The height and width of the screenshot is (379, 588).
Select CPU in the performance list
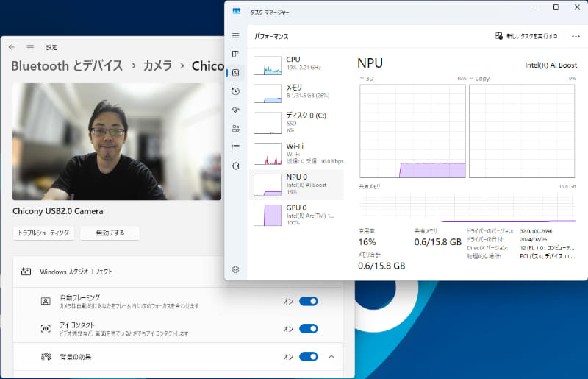(x=297, y=65)
